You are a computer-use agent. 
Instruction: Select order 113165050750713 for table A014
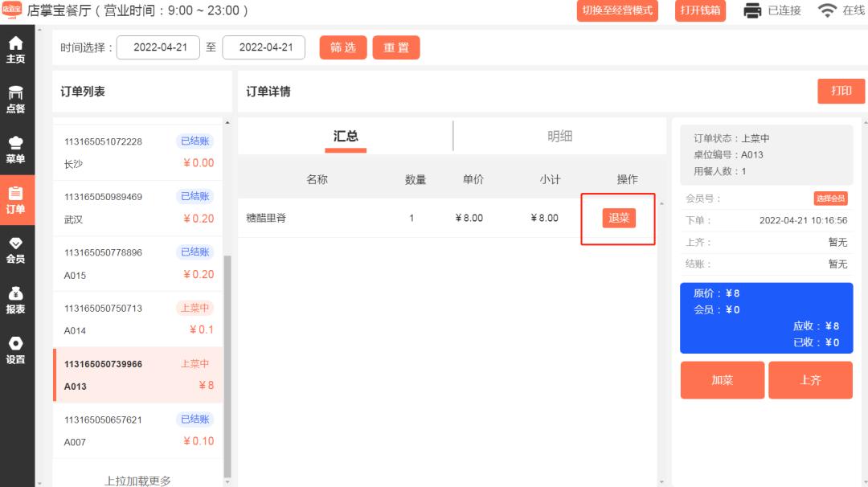pyautogui.click(x=138, y=319)
